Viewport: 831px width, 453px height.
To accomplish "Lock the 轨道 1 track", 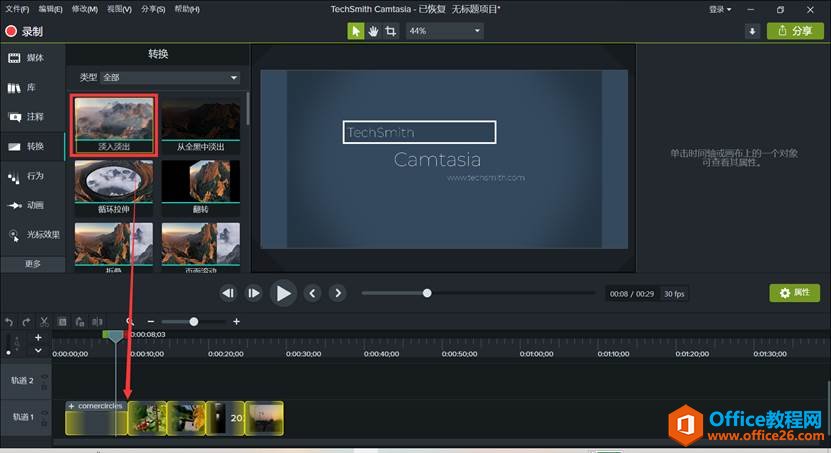I will (44, 423).
